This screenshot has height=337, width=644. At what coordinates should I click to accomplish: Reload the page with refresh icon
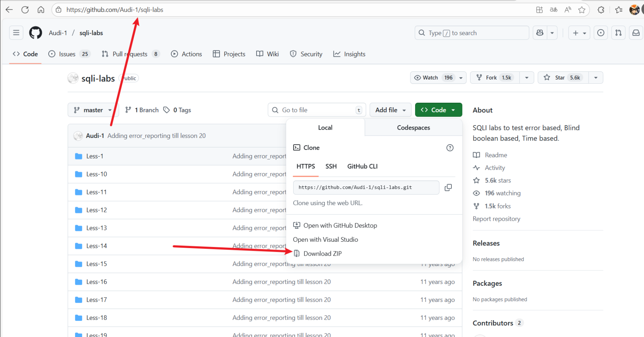point(25,10)
